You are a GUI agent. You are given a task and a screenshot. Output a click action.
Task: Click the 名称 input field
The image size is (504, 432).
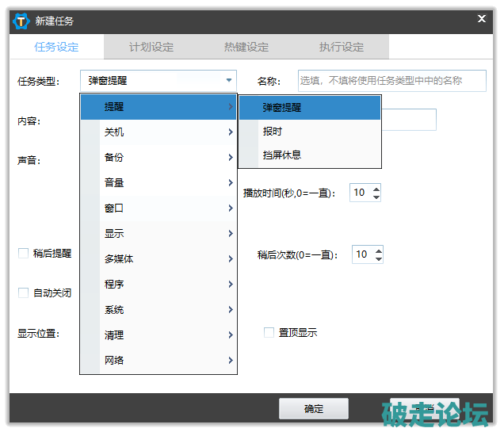pyautogui.click(x=391, y=80)
